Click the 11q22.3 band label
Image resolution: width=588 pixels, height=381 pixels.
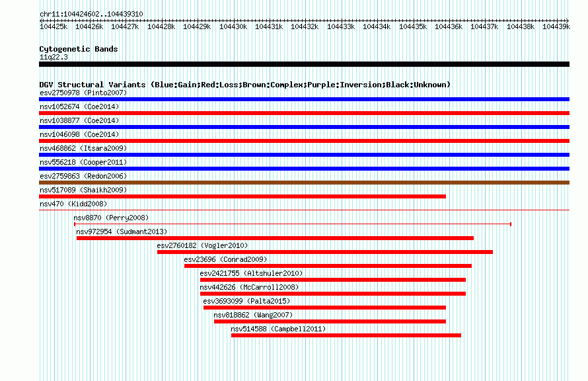point(54,58)
